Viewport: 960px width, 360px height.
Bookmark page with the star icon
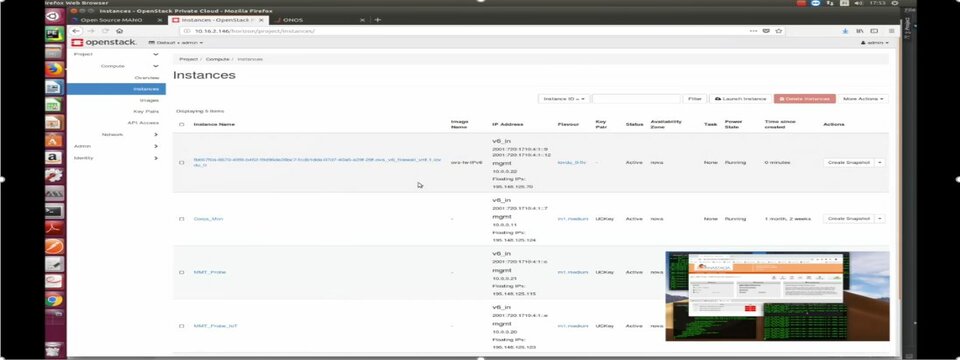[x=779, y=31]
